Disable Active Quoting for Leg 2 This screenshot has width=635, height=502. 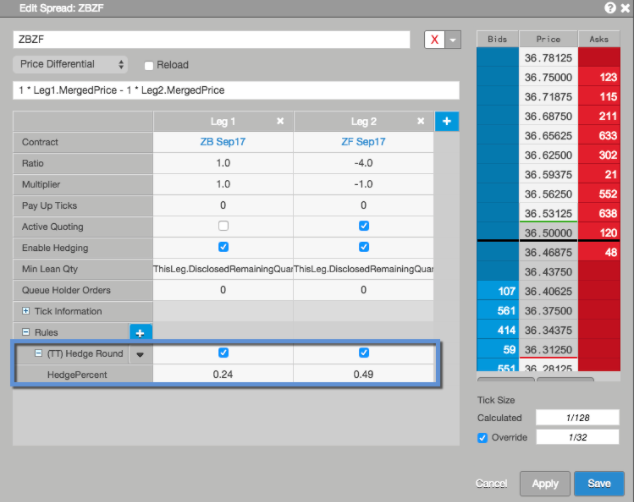pos(364,226)
